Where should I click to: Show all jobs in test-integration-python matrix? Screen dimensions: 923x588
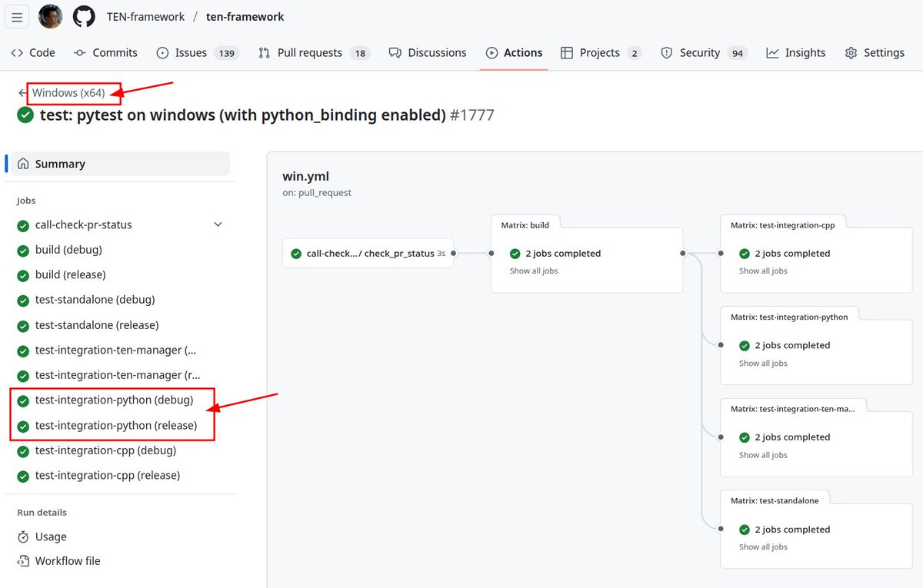[763, 363]
